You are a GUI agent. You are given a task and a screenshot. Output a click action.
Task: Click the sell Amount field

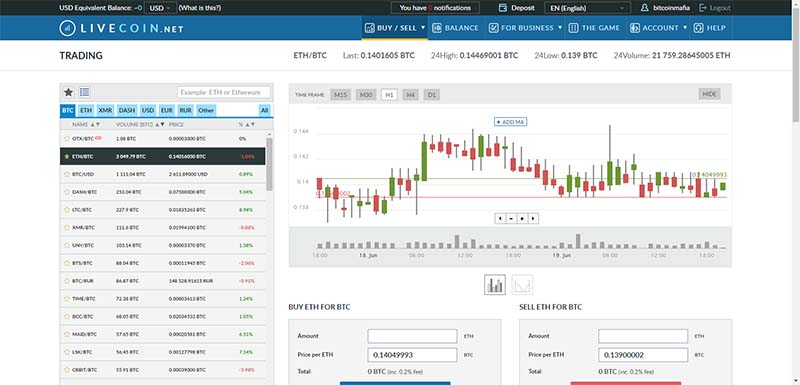point(643,336)
